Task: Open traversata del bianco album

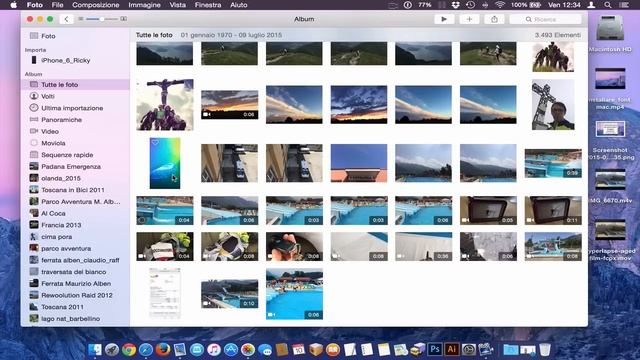Action: tap(73, 272)
